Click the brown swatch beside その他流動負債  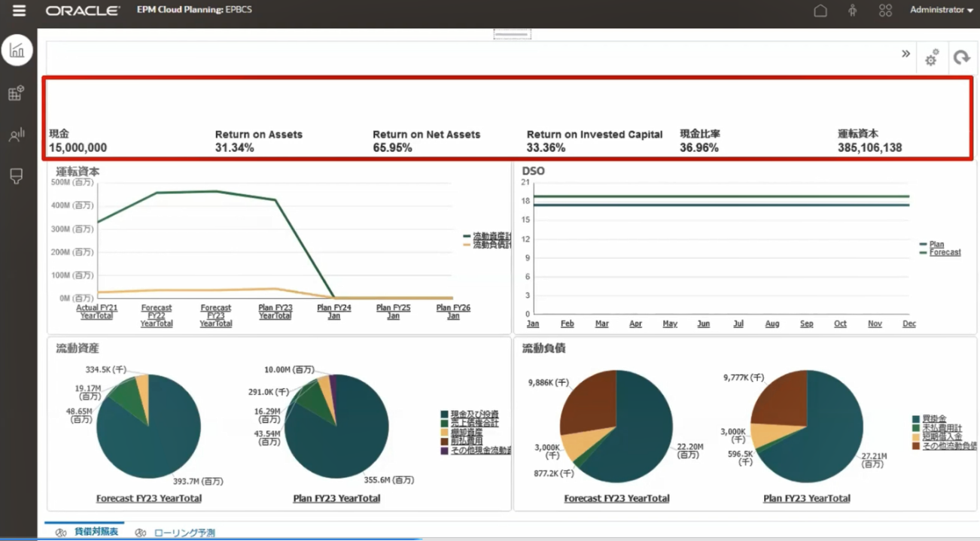pyautogui.click(x=916, y=446)
